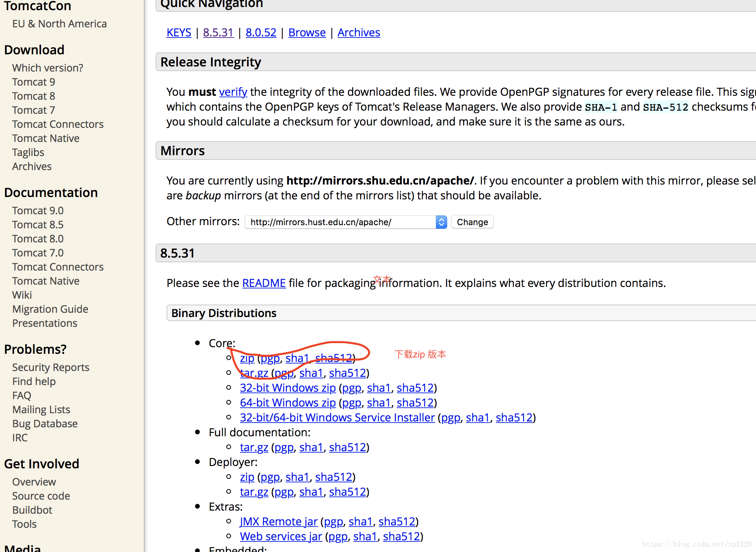Download Full documentation tar.gz

pyautogui.click(x=254, y=447)
